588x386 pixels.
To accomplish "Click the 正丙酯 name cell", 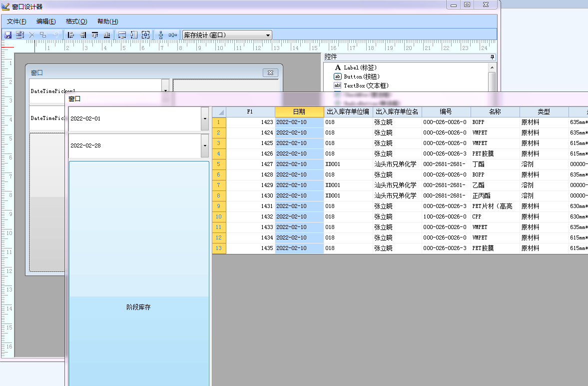I will click(x=496, y=196).
